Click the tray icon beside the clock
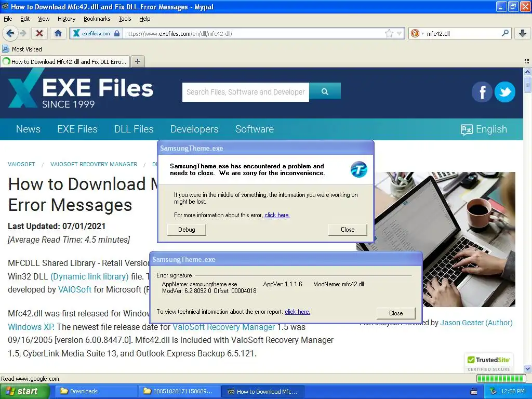The height and width of the screenshot is (399, 532). click(x=493, y=391)
